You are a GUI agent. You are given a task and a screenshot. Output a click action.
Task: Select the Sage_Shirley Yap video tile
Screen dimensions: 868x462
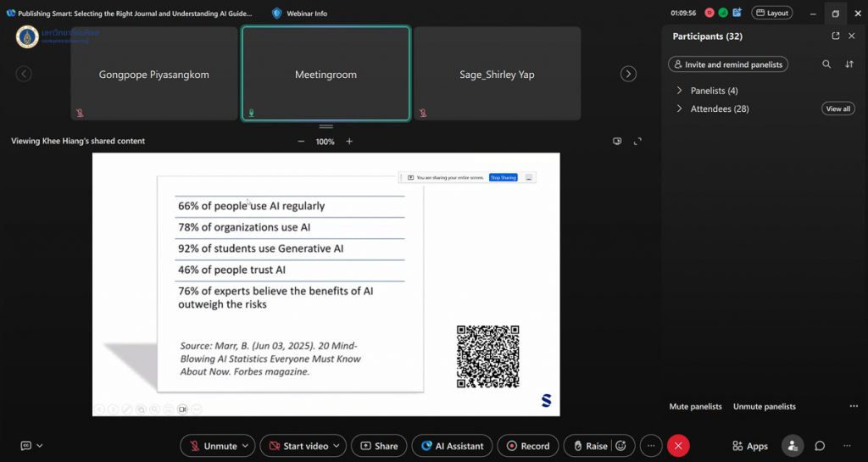point(497,74)
